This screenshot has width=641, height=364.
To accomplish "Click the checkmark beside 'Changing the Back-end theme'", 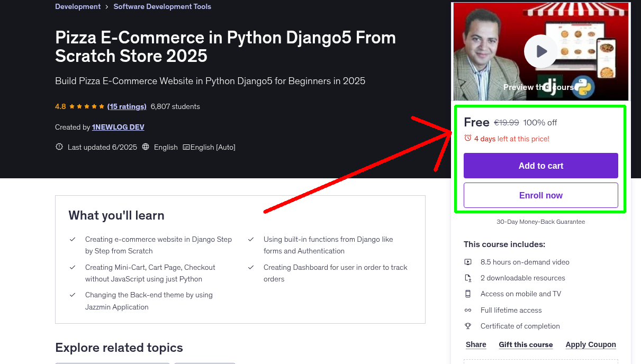I will 73,295.
